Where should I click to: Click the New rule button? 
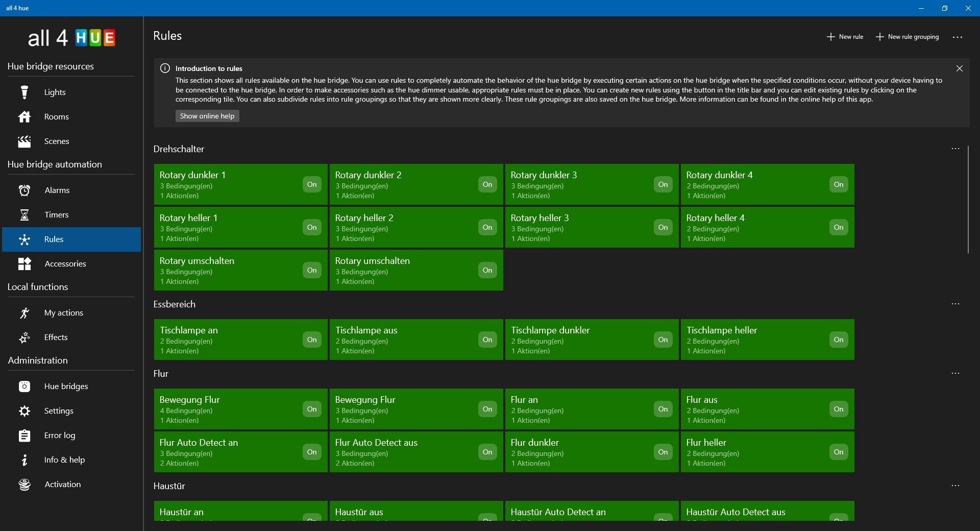[845, 36]
